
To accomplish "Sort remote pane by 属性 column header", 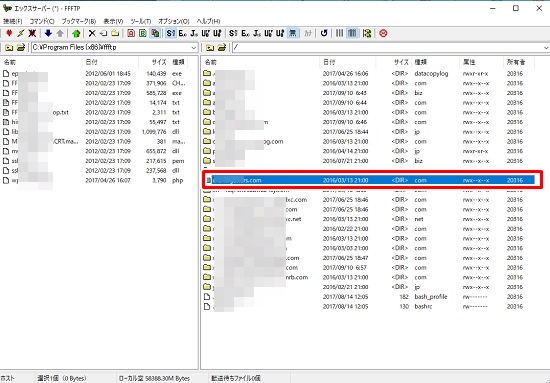I will point(481,62).
